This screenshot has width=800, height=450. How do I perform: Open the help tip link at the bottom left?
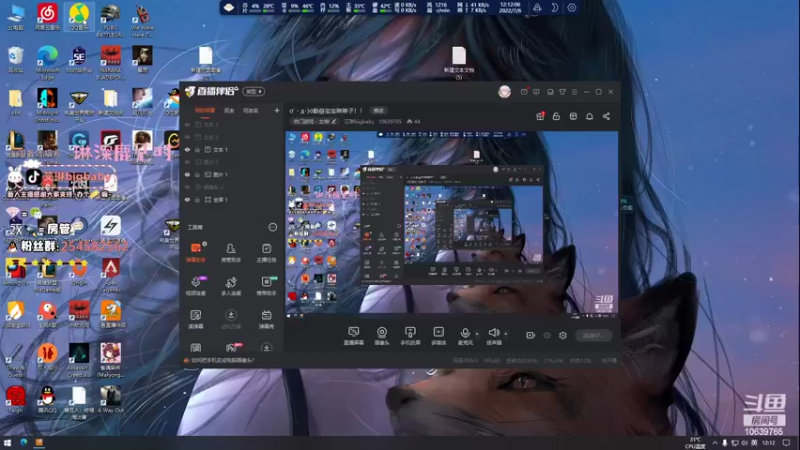(x=219, y=360)
